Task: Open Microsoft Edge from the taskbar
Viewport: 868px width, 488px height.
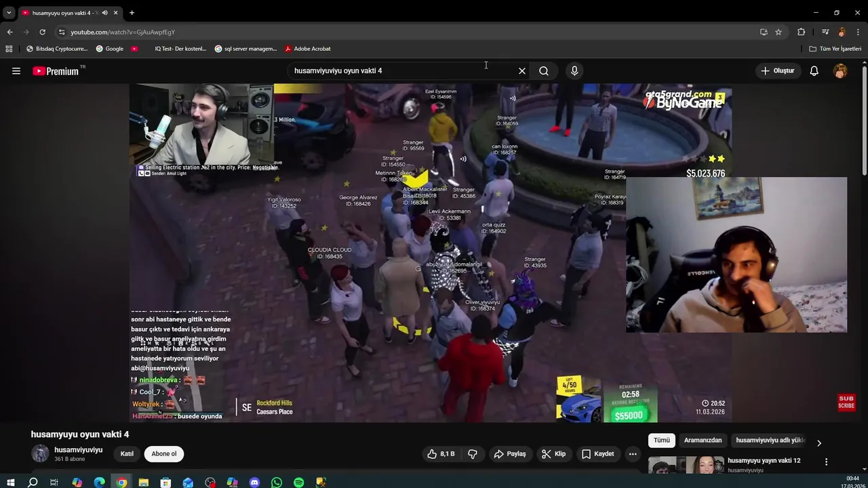Action: tap(99, 483)
